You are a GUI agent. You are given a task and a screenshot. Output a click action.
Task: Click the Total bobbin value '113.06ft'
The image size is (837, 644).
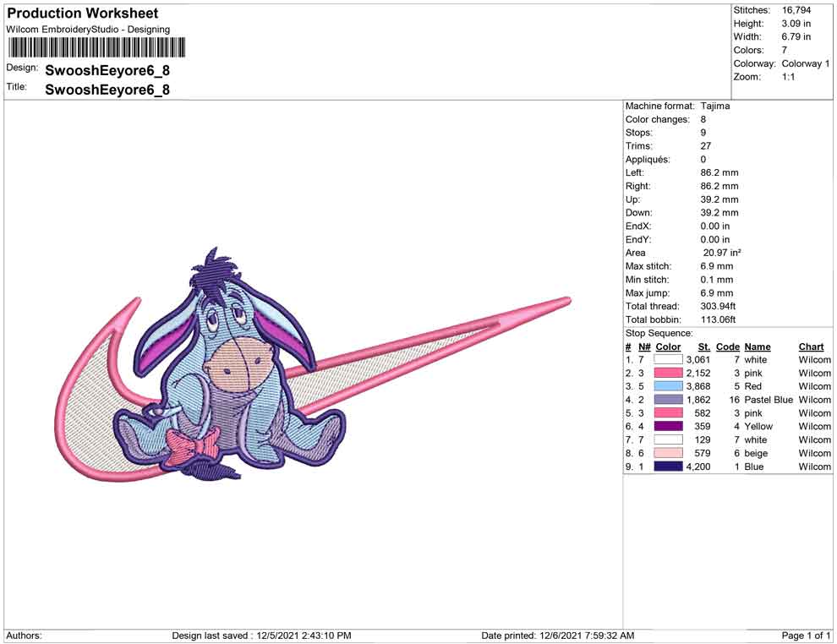pos(718,319)
